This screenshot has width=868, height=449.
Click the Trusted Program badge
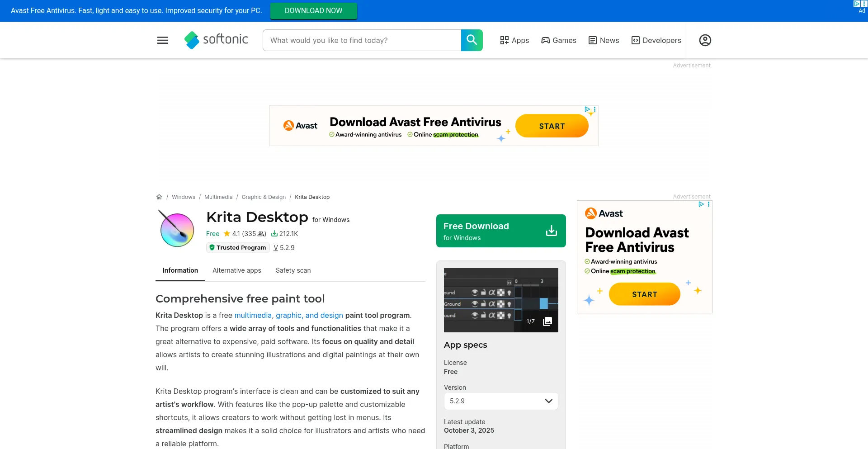pyautogui.click(x=238, y=247)
